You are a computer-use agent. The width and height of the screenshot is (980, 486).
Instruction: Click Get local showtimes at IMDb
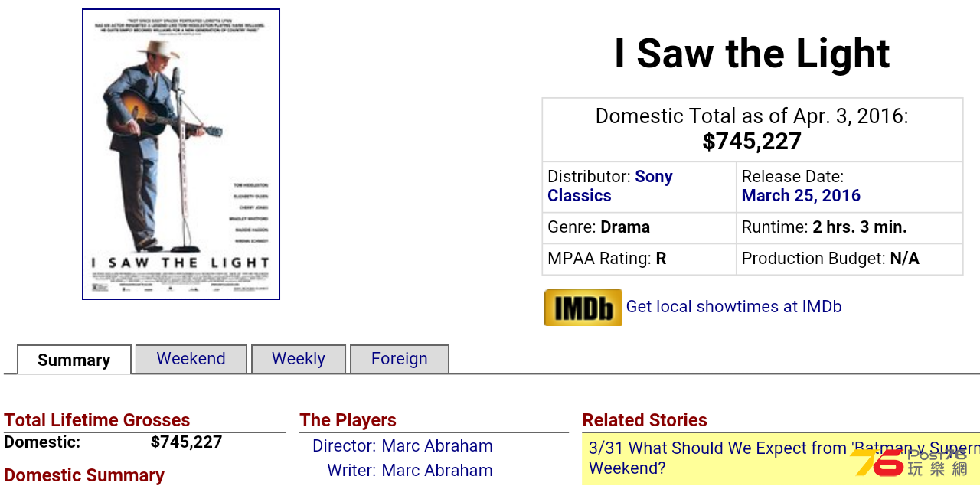coord(733,307)
